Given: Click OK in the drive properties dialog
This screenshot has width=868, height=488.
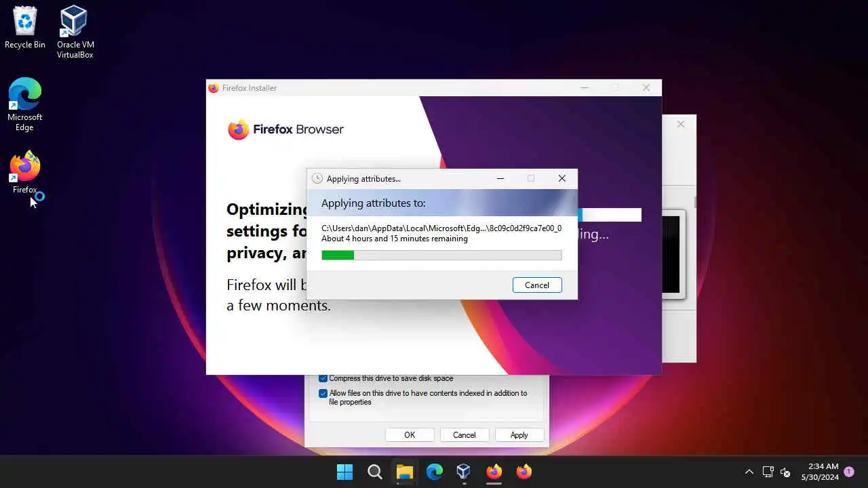Looking at the screenshot, I should pos(410,435).
